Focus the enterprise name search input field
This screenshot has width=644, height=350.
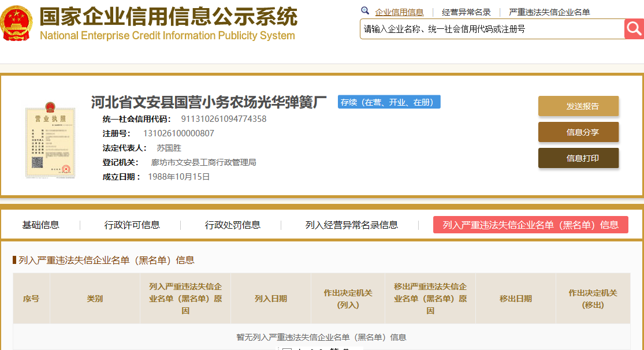tap(492, 29)
